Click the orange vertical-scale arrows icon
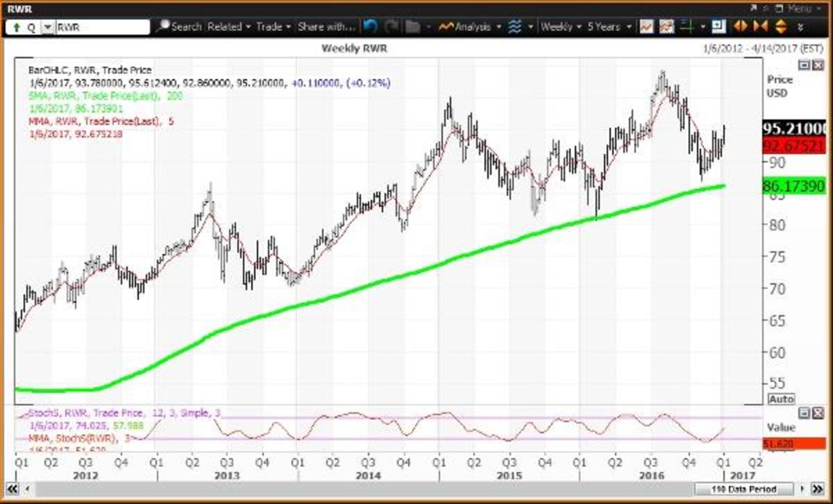The width and height of the screenshot is (833, 504). [x=780, y=27]
